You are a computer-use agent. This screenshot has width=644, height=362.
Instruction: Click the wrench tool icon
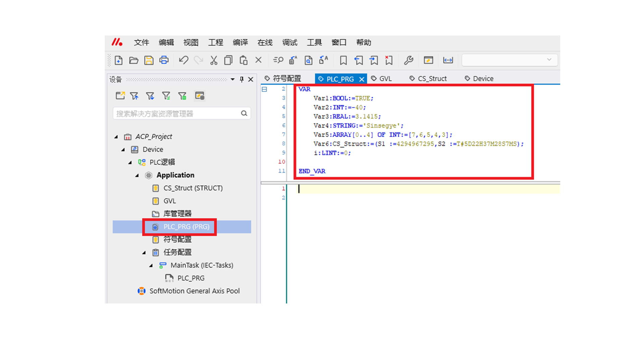(x=408, y=60)
